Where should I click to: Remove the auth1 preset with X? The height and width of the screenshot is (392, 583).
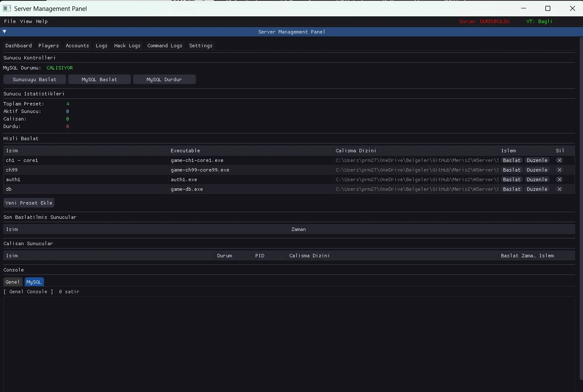point(559,179)
